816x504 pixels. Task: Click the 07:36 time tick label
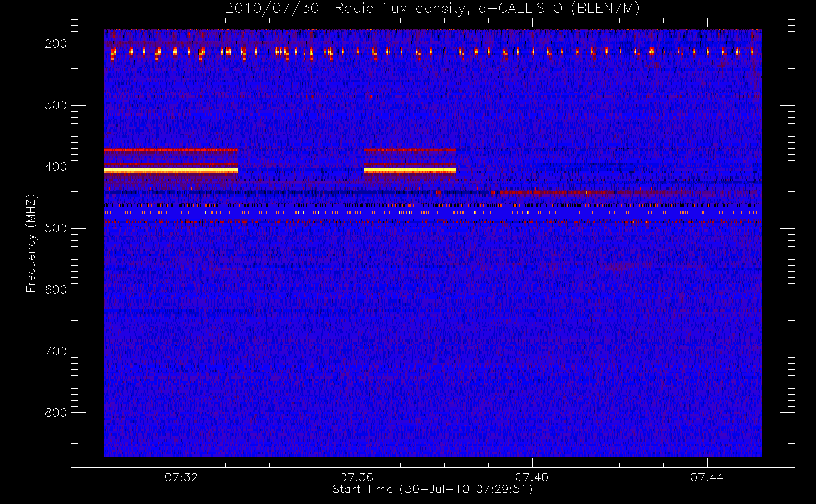point(357,477)
